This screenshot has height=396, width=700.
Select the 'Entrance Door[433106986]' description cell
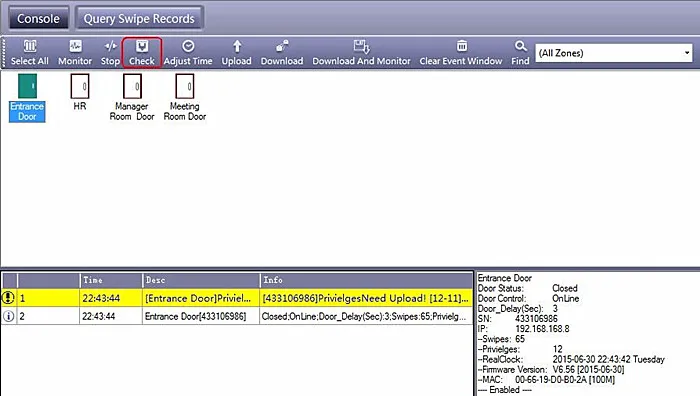pos(201,316)
